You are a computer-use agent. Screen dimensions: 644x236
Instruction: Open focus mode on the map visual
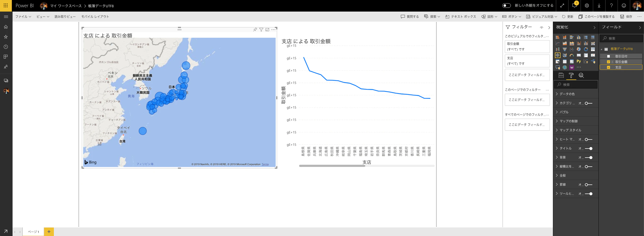[267, 30]
